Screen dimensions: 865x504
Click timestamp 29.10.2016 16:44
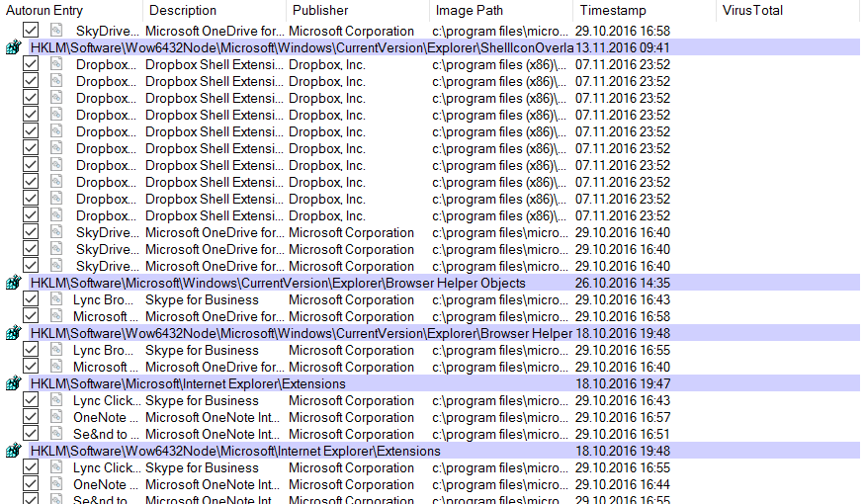(x=623, y=484)
